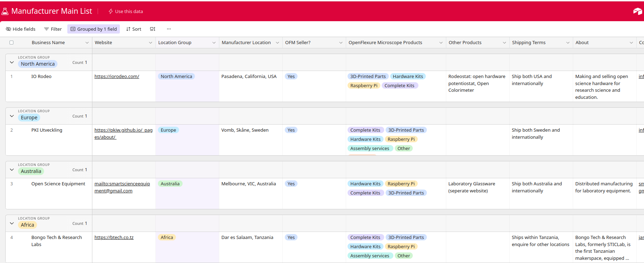This screenshot has width=644, height=263.
Task: Collapse the North America group
Action: coord(12,62)
